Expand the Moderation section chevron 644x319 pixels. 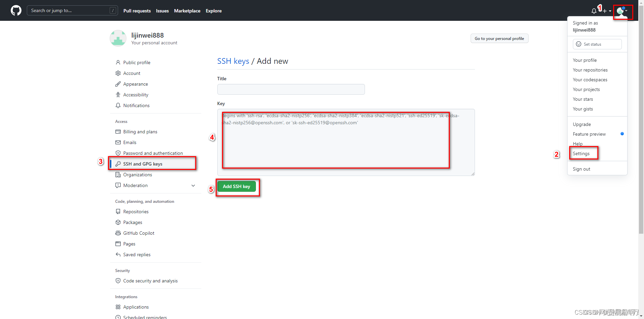[x=193, y=185]
